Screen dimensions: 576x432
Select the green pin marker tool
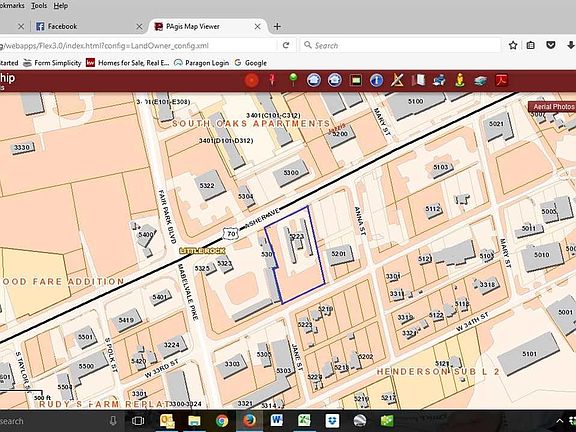point(293,80)
